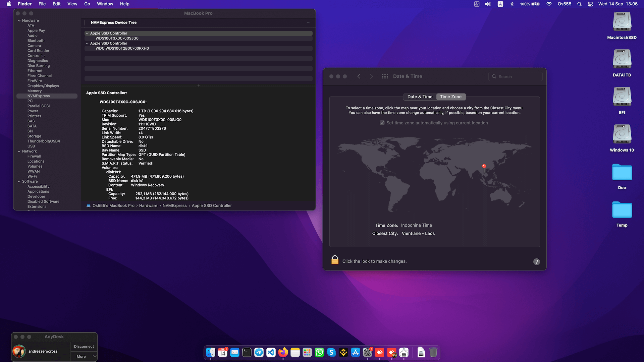Click the Bluetooth menu bar icon

(512, 4)
